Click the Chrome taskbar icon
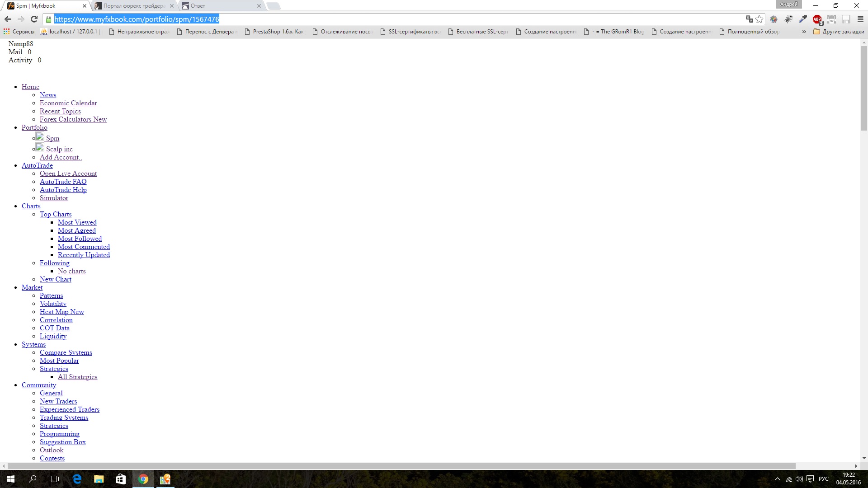868x488 pixels. click(143, 479)
